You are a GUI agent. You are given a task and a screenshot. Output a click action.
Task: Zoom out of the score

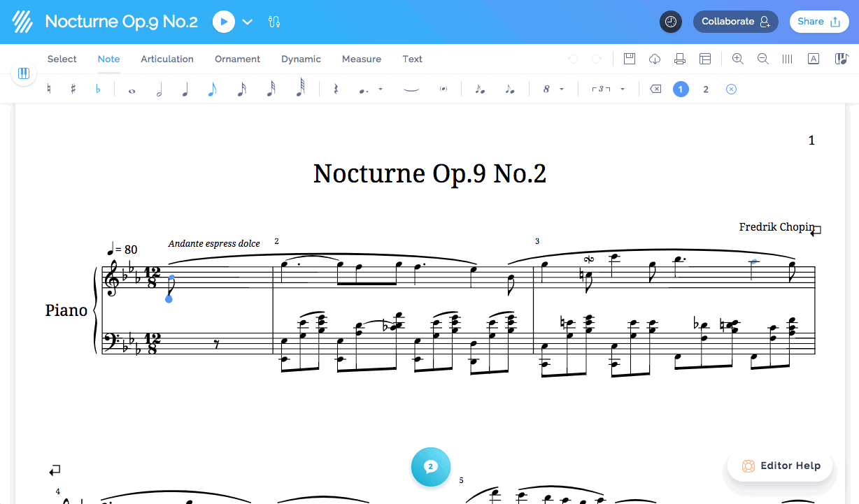[x=763, y=59]
